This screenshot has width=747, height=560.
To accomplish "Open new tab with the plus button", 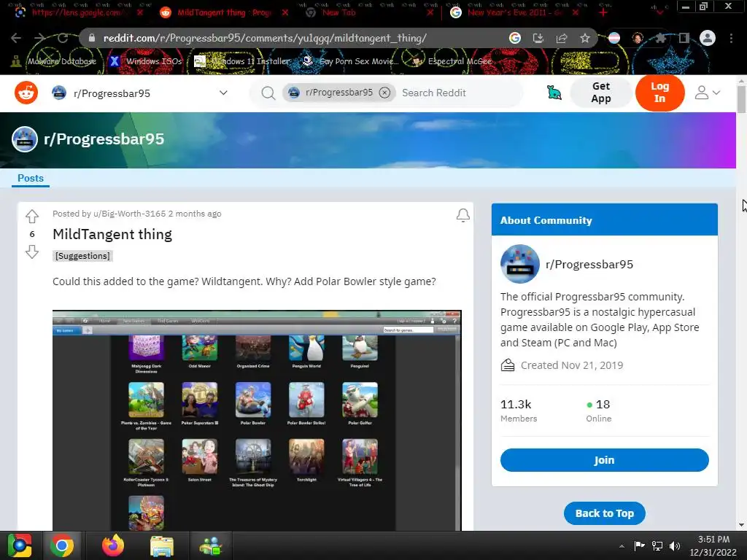I will (603, 12).
